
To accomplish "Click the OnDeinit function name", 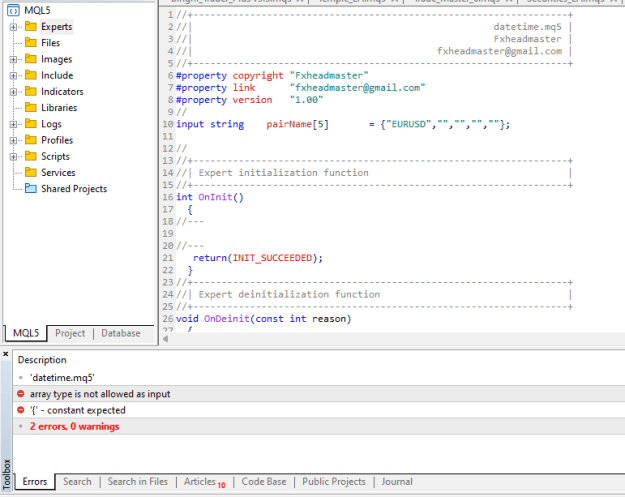I will [x=227, y=319].
